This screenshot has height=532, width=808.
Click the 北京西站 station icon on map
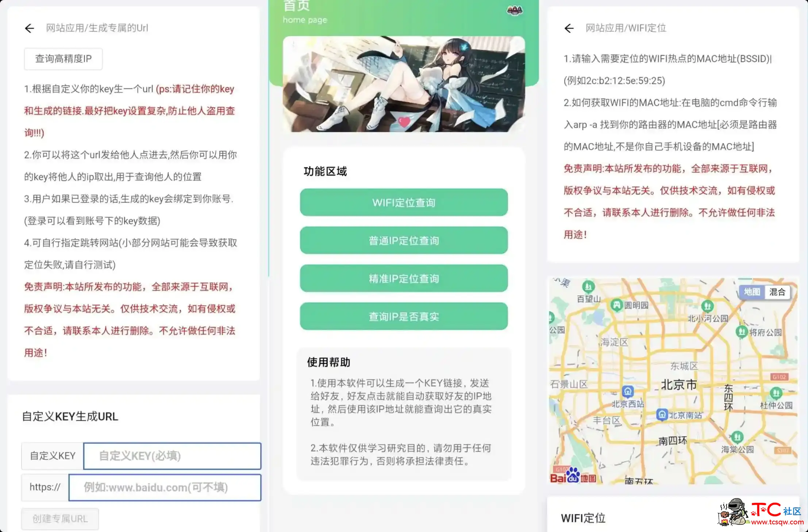(628, 392)
